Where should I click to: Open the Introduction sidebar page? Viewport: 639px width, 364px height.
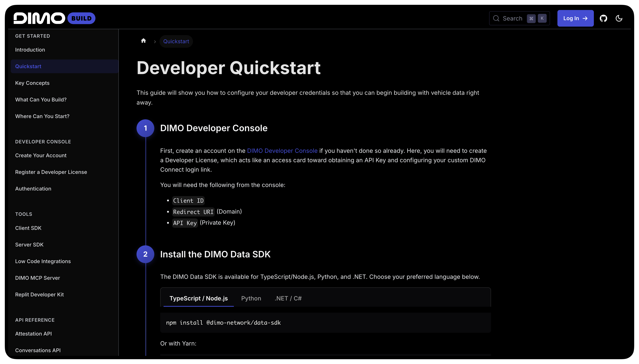pyautogui.click(x=30, y=50)
